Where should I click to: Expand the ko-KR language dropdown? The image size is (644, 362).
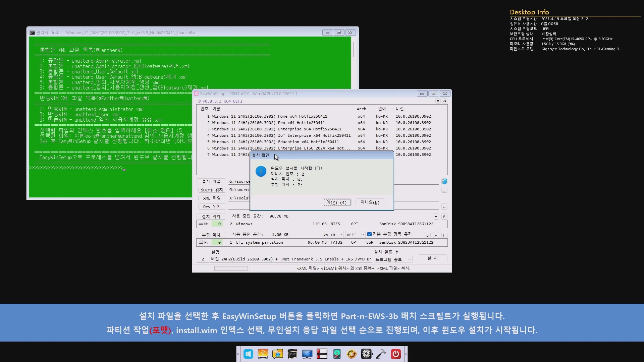point(333,235)
